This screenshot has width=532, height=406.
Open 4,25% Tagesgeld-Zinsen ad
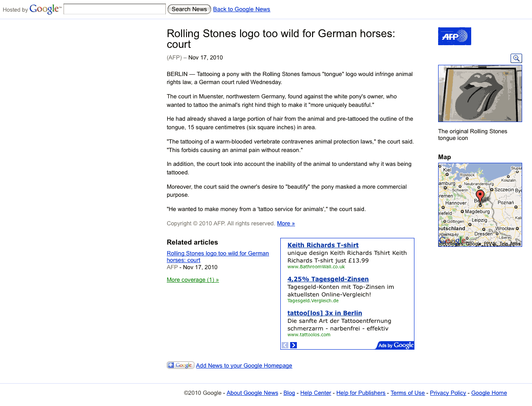coord(328,279)
